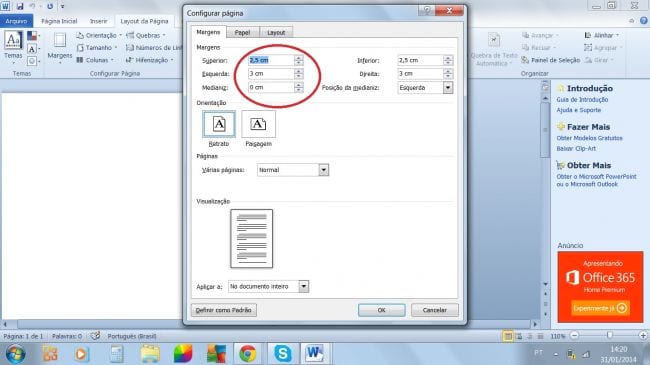
Task: Select the Margens tab in dialog
Action: coord(209,32)
